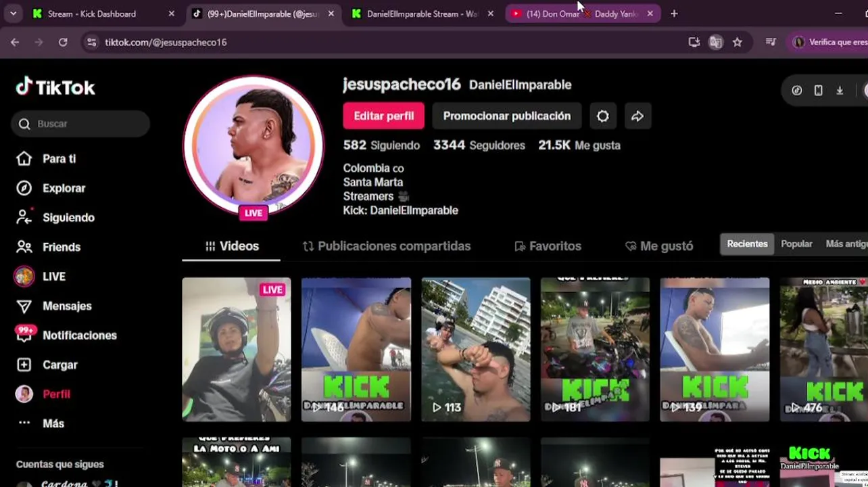
Task: Open the video with 476 views
Action: point(824,350)
